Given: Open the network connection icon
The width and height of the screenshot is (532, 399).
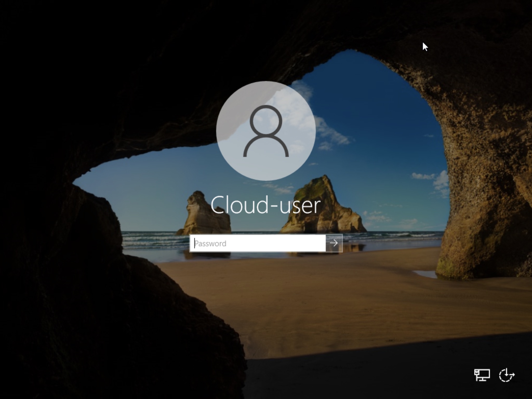Looking at the screenshot, I should pos(482,375).
